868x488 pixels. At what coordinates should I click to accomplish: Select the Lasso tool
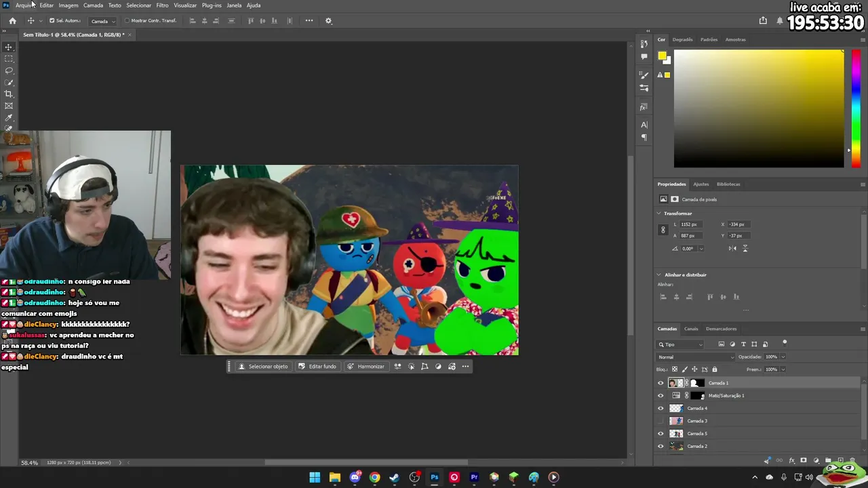click(9, 70)
